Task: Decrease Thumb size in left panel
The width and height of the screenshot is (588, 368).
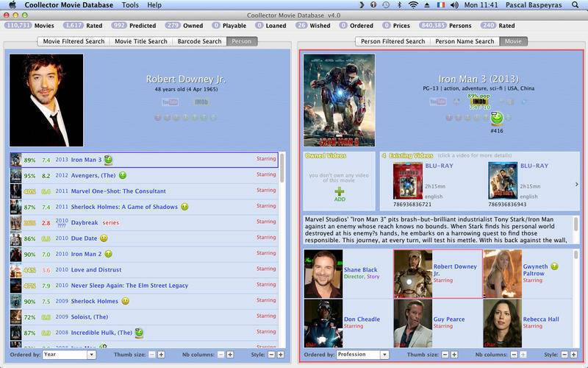Action: [152, 355]
